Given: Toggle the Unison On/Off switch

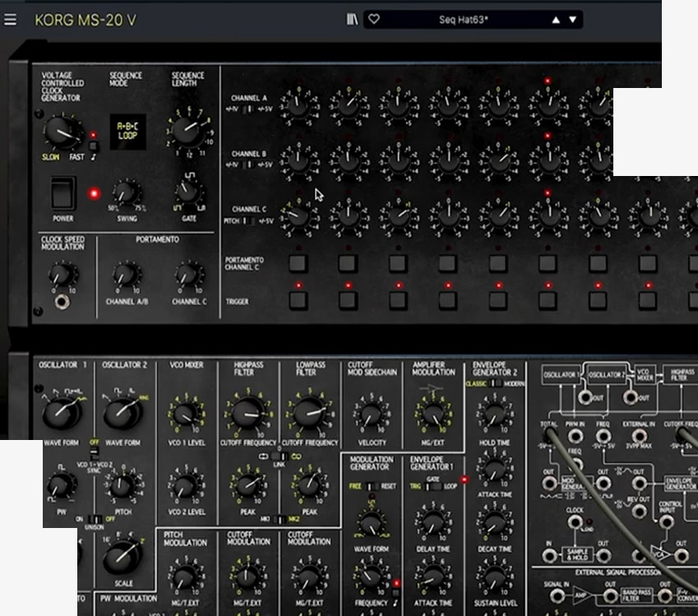Looking at the screenshot, I should 95,519.
